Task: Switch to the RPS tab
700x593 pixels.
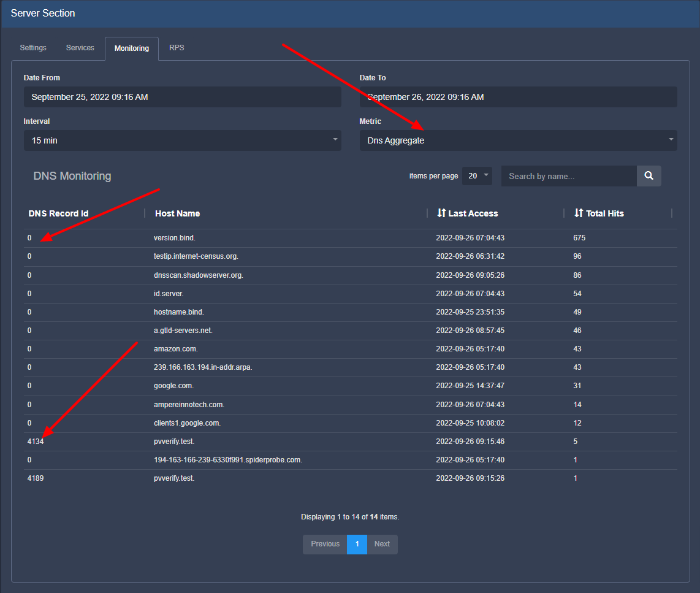Action: coord(177,48)
